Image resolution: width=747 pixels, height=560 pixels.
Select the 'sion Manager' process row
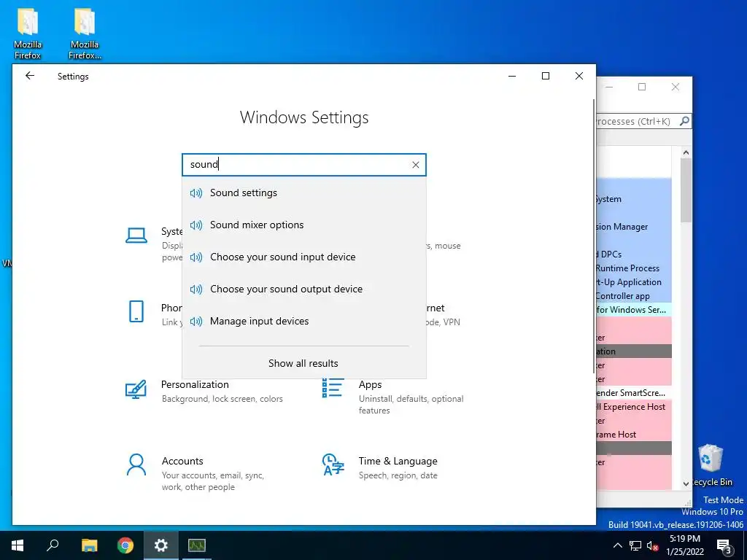pos(634,227)
